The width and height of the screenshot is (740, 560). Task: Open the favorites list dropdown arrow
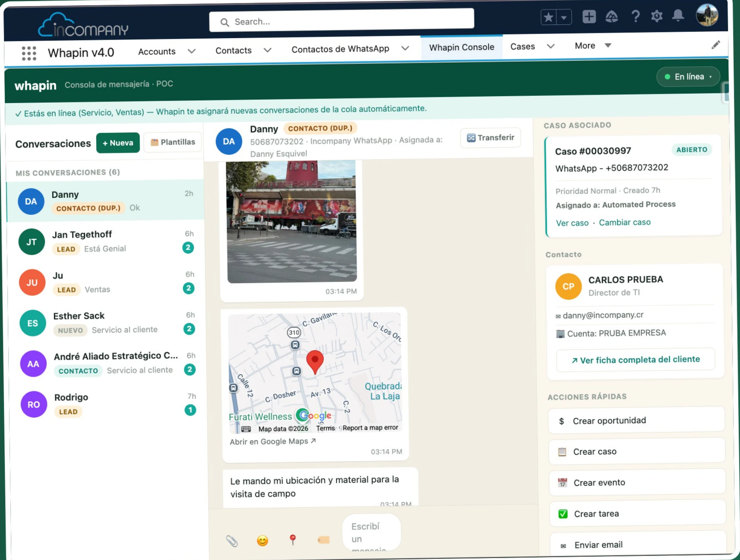coord(564,18)
